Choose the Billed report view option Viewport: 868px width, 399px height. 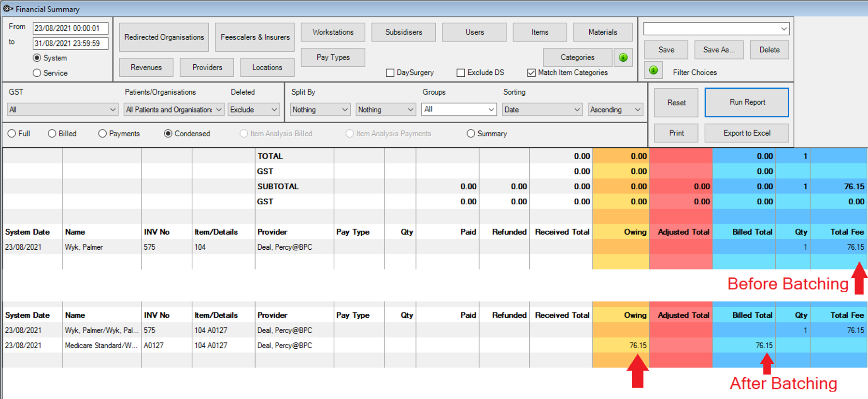click(x=52, y=134)
